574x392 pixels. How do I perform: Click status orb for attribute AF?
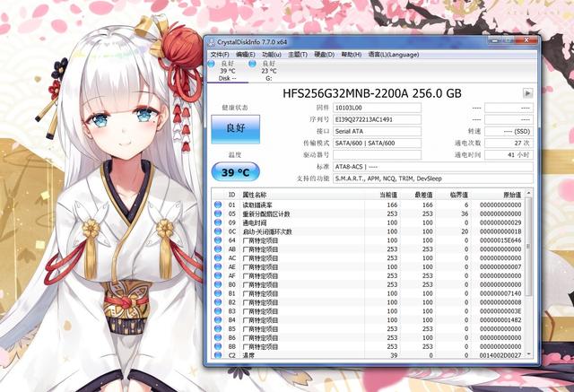pos(218,275)
